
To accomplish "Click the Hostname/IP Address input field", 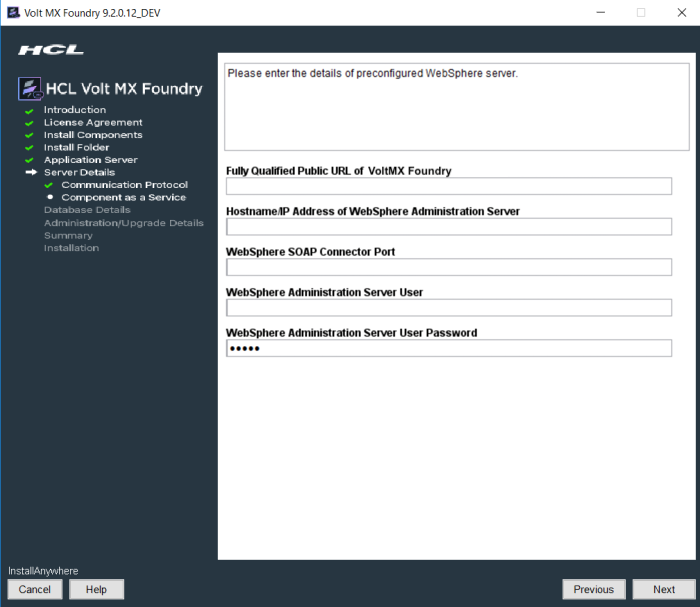I will (449, 227).
